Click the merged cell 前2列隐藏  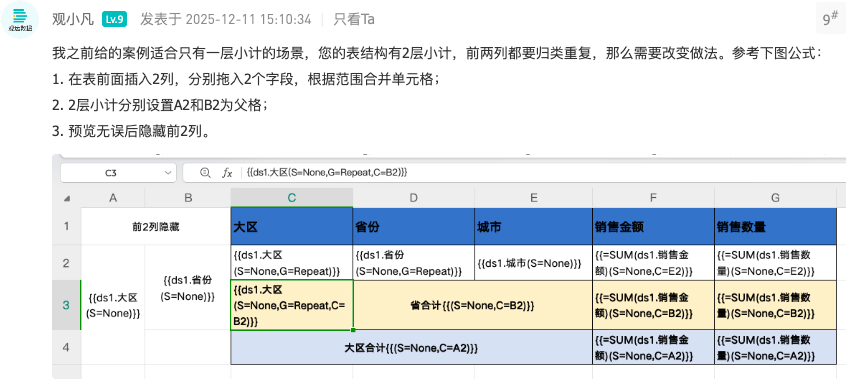point(156,226)
